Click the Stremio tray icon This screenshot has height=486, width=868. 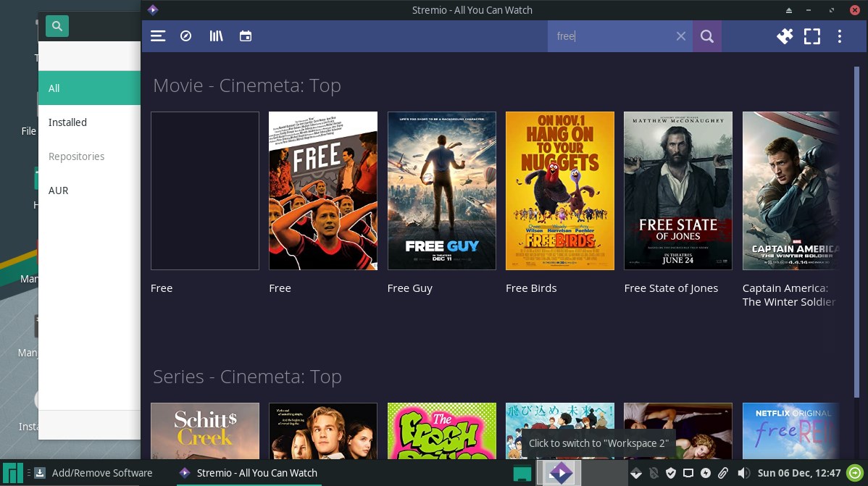pyautogui.click(x=636, y=473)
